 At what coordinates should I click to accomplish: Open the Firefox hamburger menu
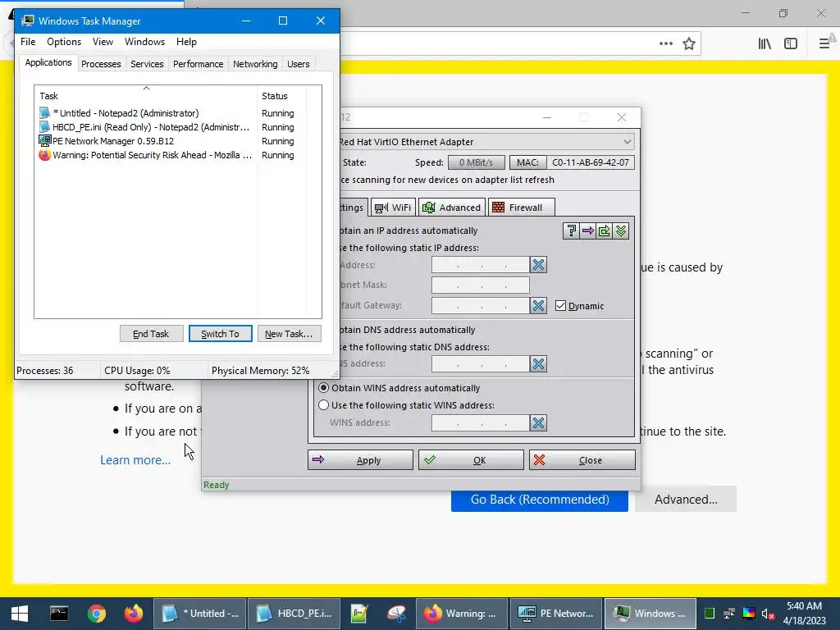coord(825,43)
